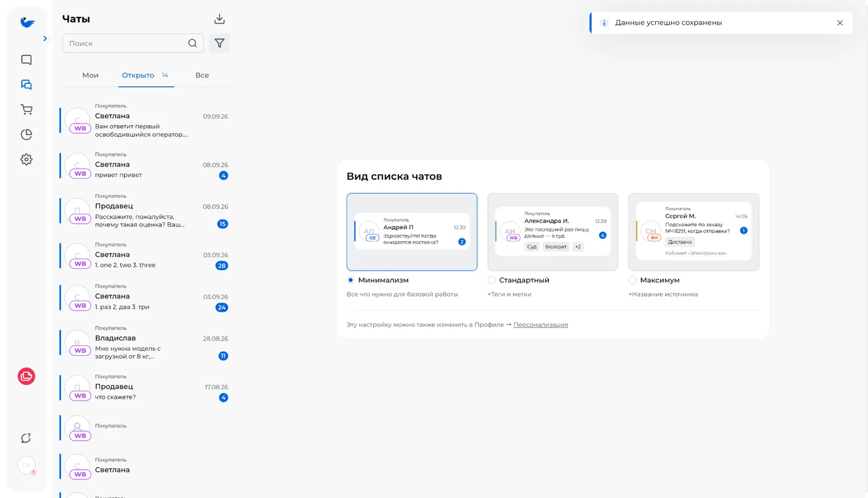The image size is (868, 498).
Task: Click the unread badge 15
Action: coord(222,224)
